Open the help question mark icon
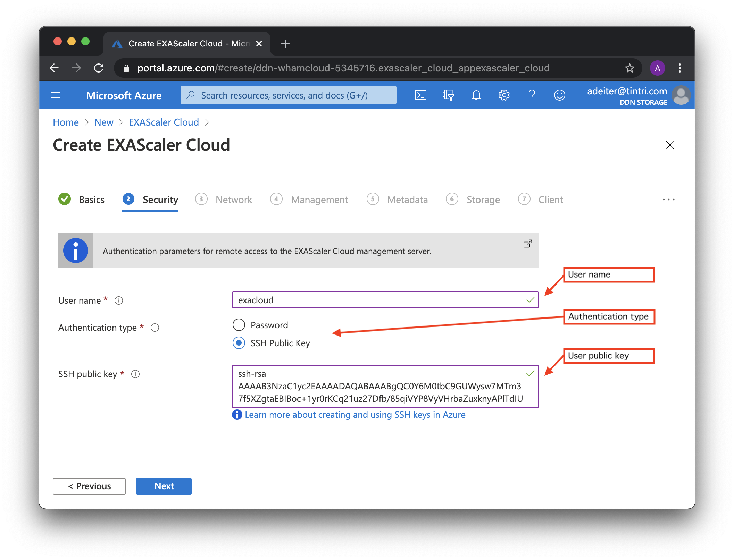734x560 pixels. pos(532,95)
